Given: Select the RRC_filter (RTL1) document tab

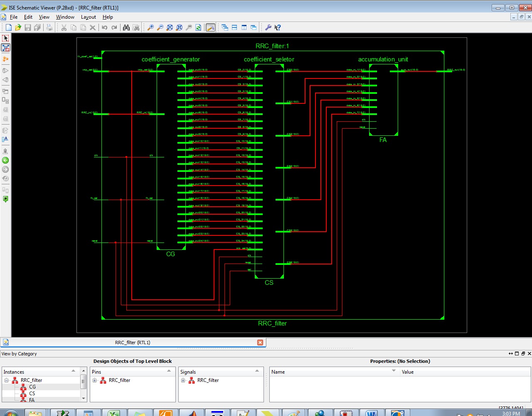Looking at the screenshot, I should [133, 343].
